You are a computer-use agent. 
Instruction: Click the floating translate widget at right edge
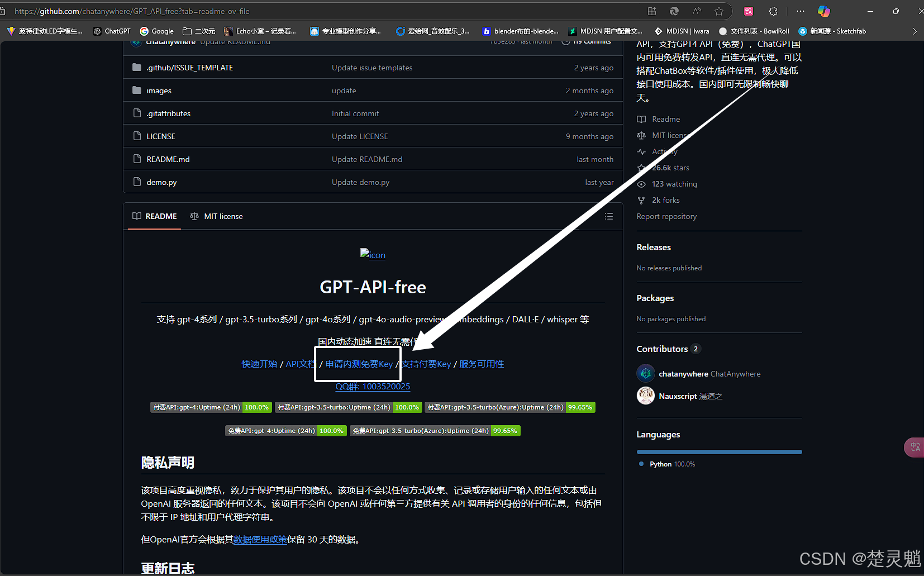point(915,447)
